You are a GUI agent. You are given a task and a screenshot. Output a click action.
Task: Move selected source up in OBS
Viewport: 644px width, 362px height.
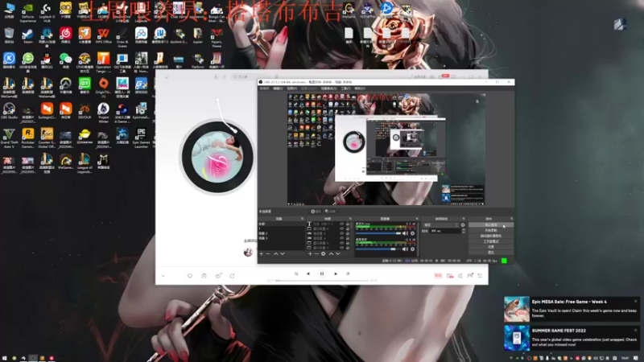pos(332,253)
